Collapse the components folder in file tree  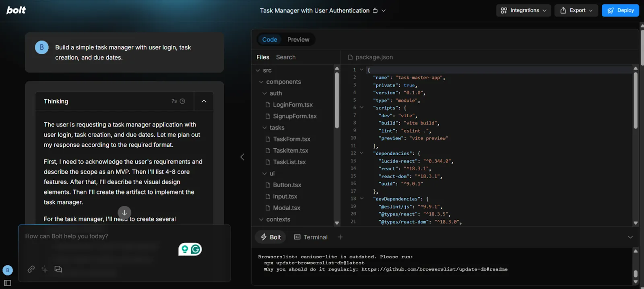click(x=261, y=82)
